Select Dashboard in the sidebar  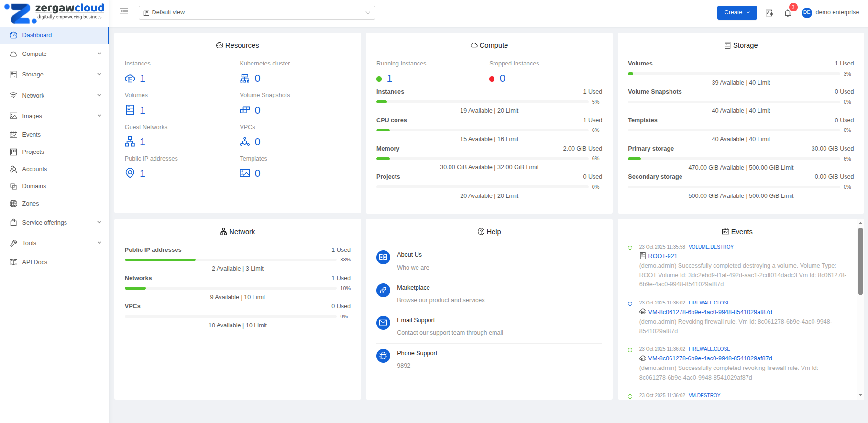click(x=55, y=35)
